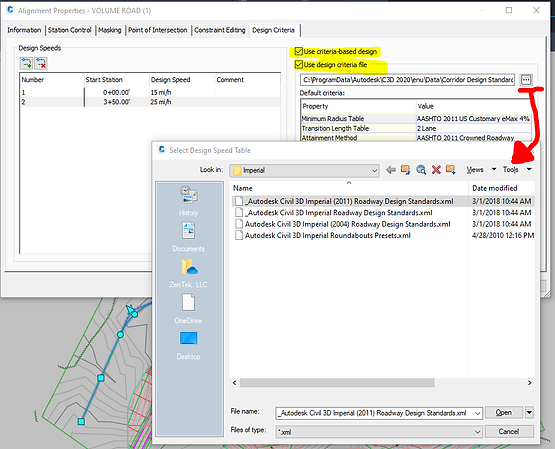
Task: Click the Create New Folder icon
Action: (451, 169)
